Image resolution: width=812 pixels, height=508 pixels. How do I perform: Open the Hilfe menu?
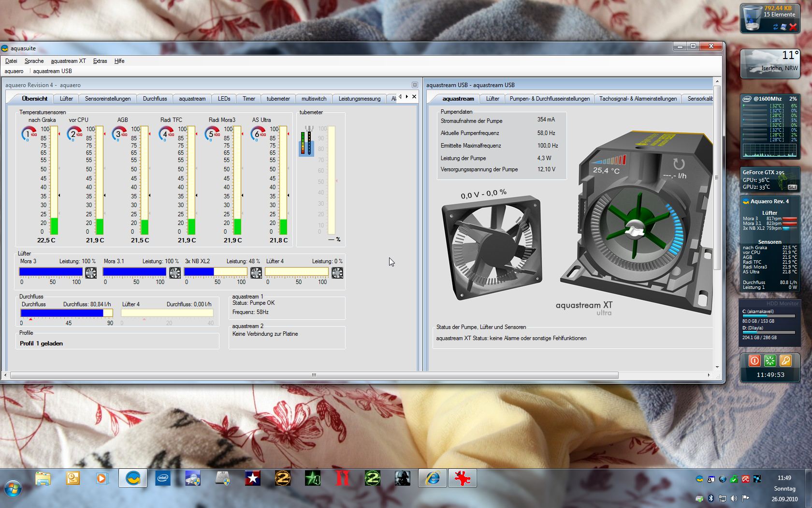pyautogui.click(x=119, y=61)
